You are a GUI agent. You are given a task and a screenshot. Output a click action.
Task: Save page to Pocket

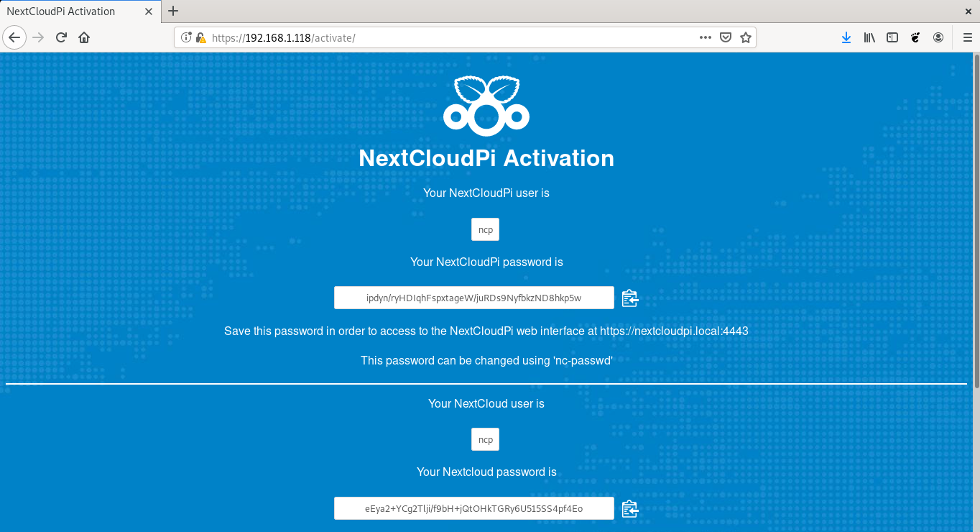(x=726, y=37)
